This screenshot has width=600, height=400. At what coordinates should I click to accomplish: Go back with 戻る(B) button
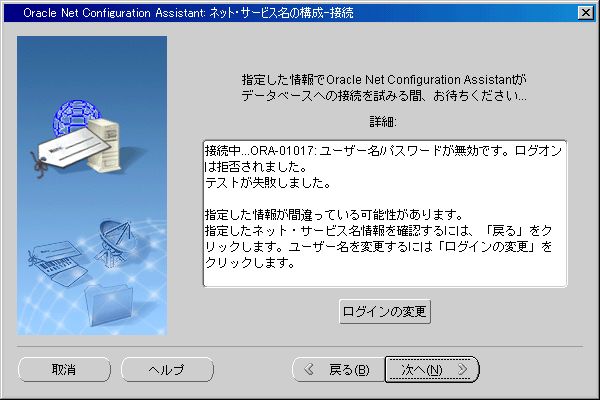[x=338, y=370]
